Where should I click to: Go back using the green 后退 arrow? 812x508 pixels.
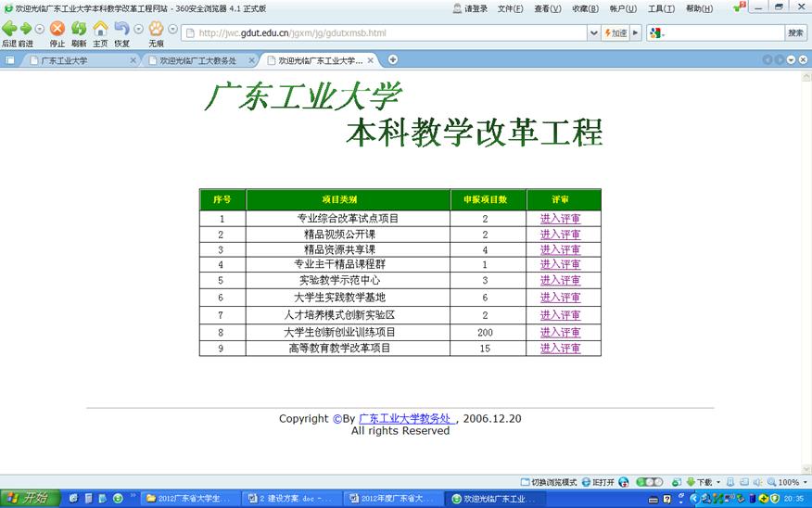pos(9,29)
